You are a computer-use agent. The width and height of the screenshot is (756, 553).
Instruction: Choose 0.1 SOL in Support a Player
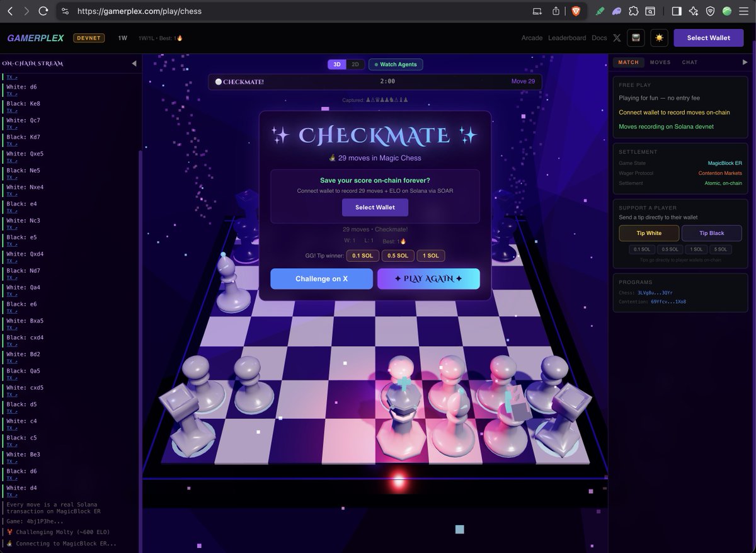[643, 249]
